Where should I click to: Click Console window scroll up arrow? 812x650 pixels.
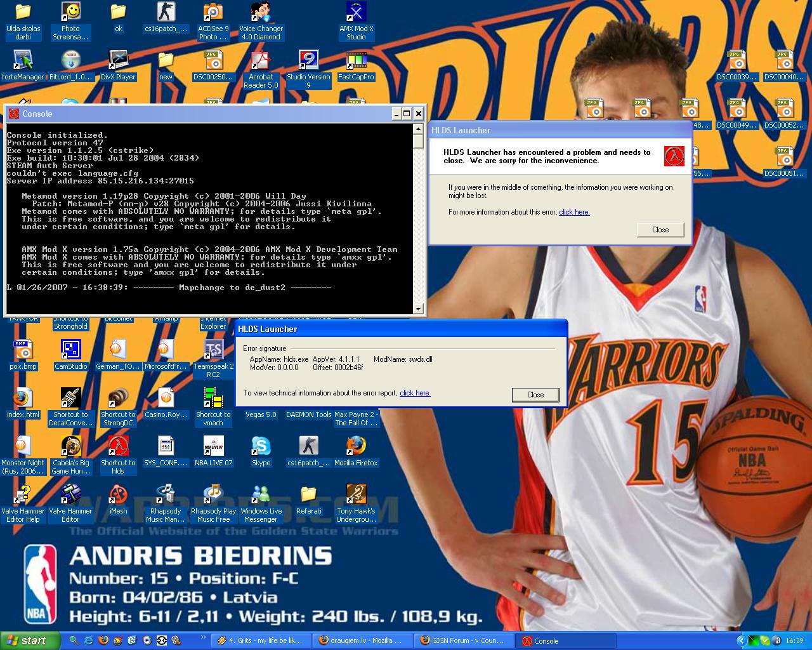click(x=418, y=128)
